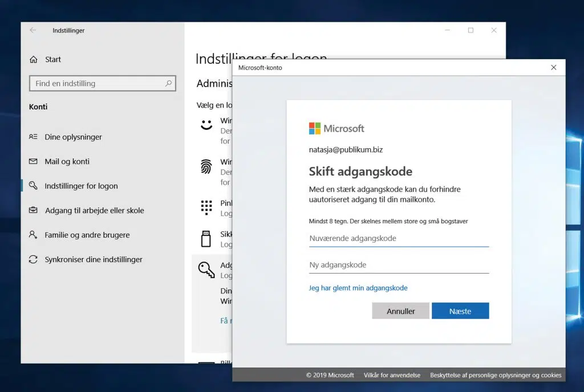Click the Microsoft logo in the dialog
This screenshot has width=584, height=392.
coord(336,128)
